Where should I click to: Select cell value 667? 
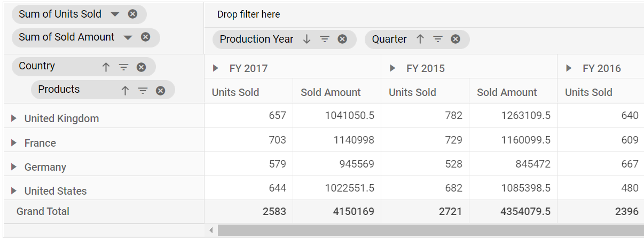tap(601, 164)
